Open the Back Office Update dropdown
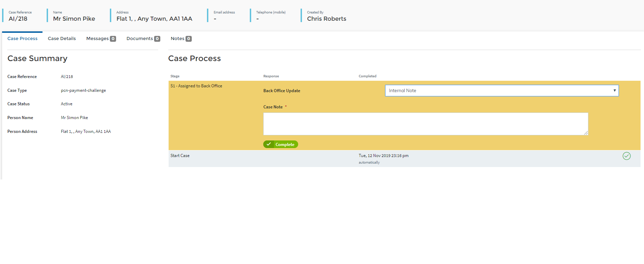The height and width of the screenshot is (264, 644). point(501,91)
